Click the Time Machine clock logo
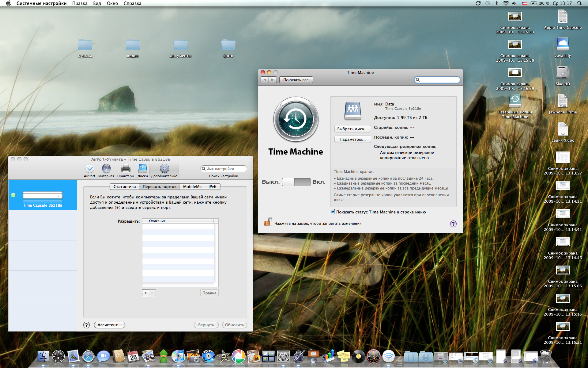The width and height of the screenshot is (588, 368). coord(296,119)
